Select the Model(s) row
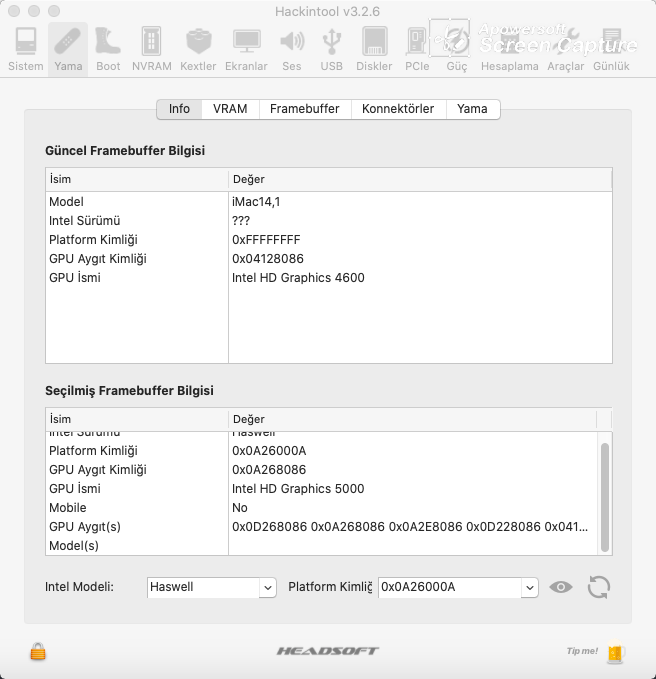The width and height of the screenshot is (656, 679). [321, 546]
